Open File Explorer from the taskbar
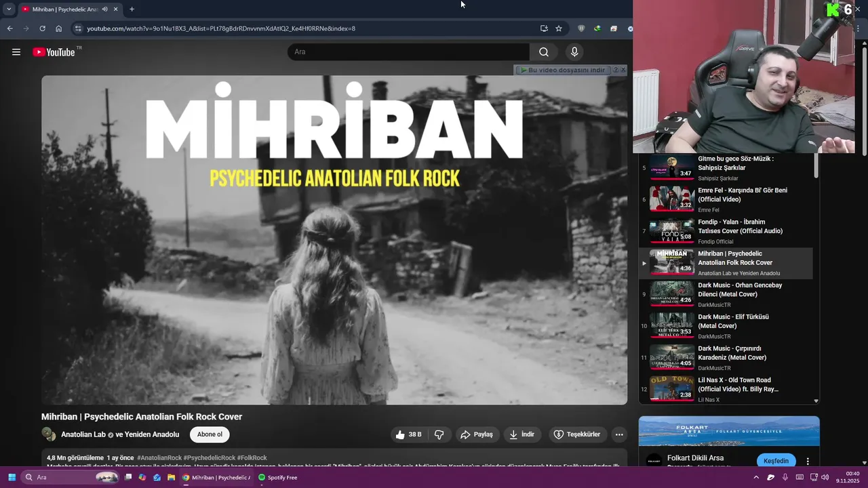The height and width of the screenshot is (488, 868). point(171,477)
